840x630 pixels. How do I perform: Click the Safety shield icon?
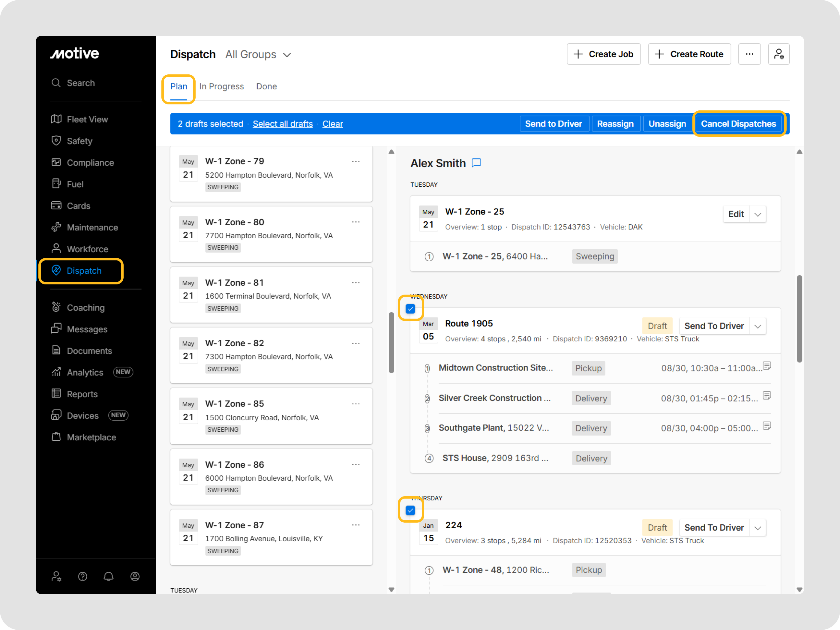(56, 141)
